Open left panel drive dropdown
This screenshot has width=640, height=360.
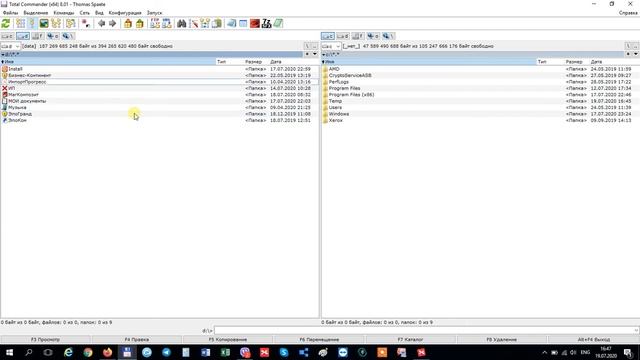click(x=10, y=46)
